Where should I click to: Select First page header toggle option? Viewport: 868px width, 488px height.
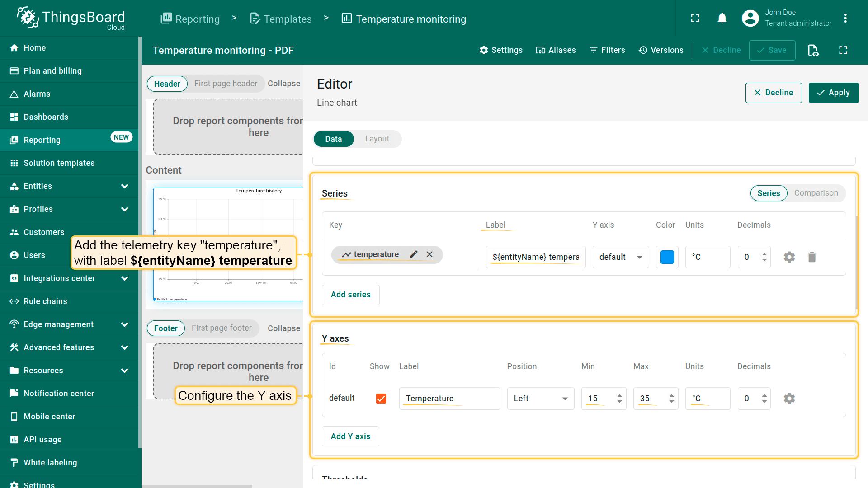tap(226, 84)
